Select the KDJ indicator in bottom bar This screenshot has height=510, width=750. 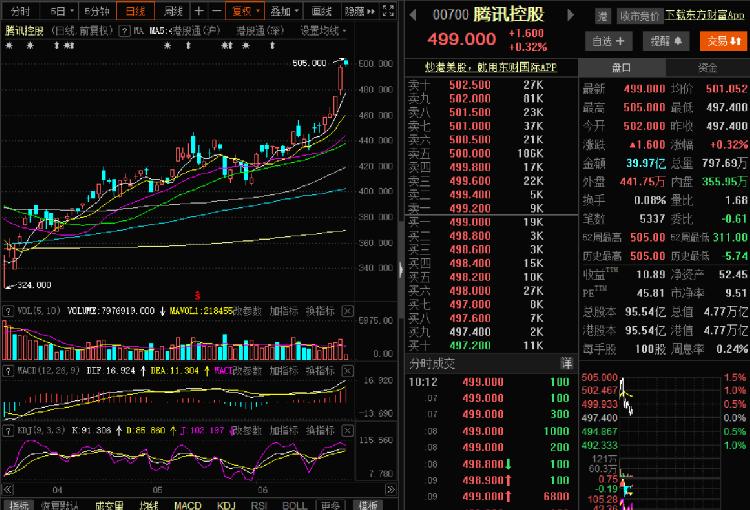pos(226,505)
